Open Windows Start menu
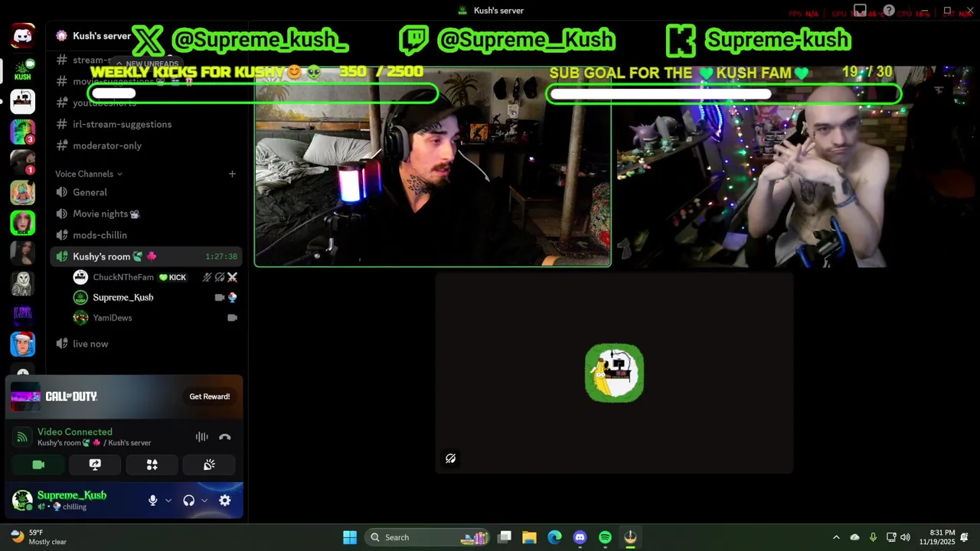The image size is (980, 551). coord(350,537)
